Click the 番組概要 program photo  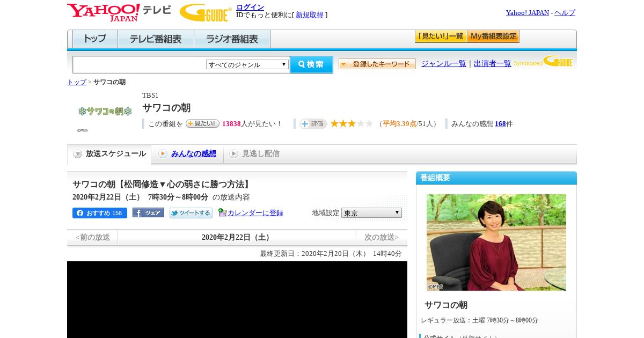[x=496, y=243]
